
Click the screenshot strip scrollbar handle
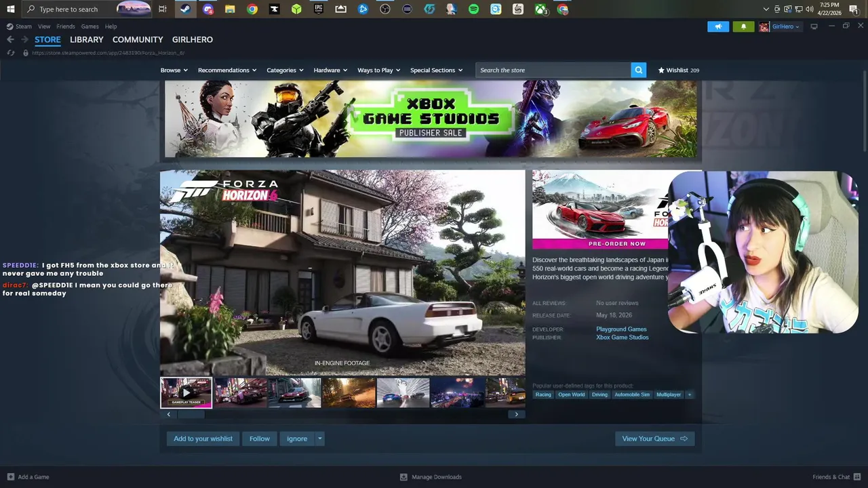[192, 414]
